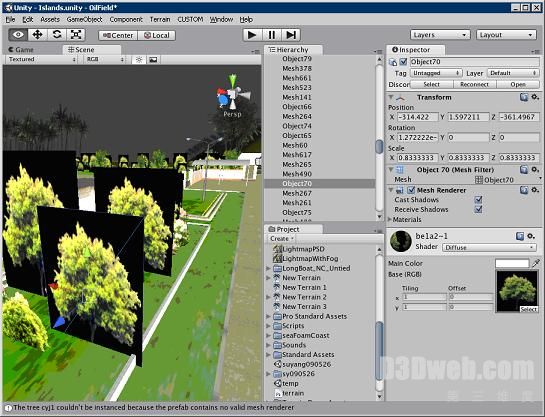Screen dimensions: 545x417
Task: Disable the Mesh Renderer component checkbox
Action: coord(411,190)
